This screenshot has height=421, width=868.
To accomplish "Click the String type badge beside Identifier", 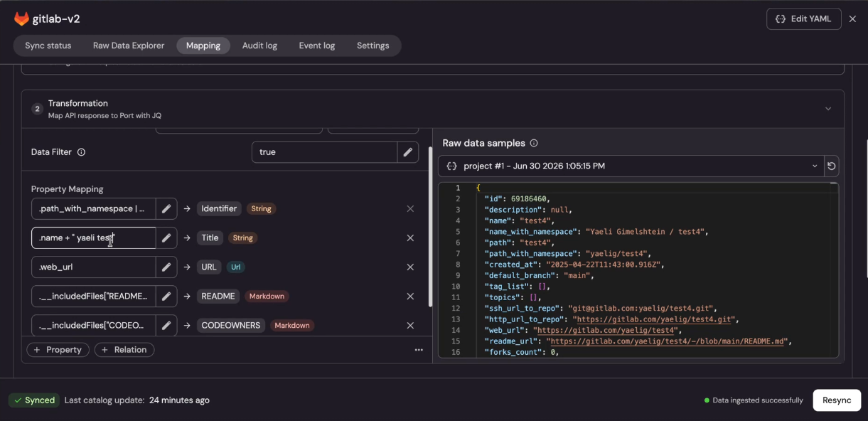I will (261, 209).
